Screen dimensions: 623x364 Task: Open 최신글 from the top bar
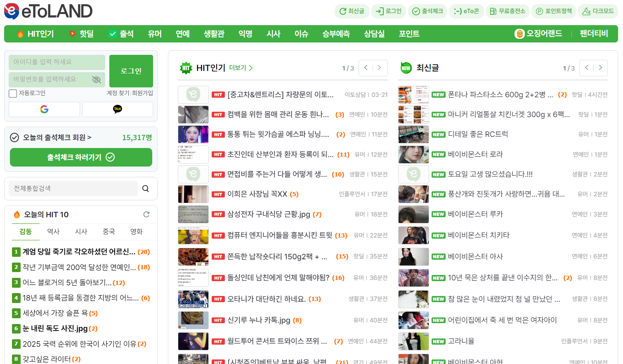[352, 11]
